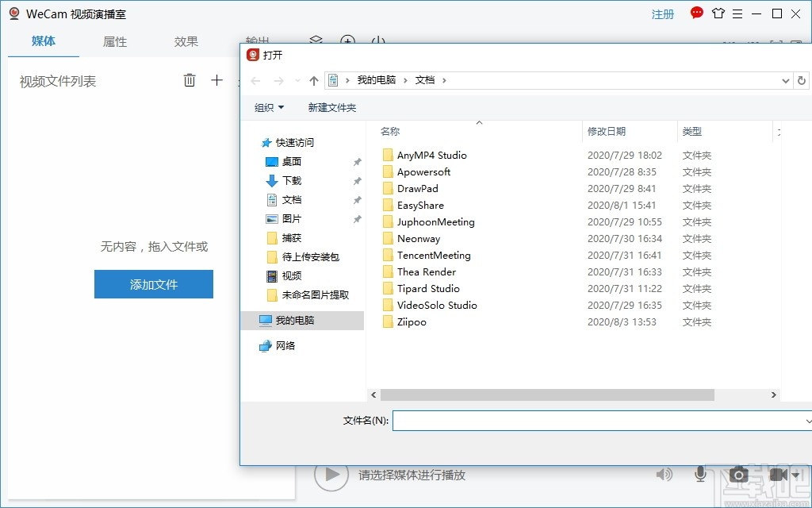Select 网络 in navigation pane
The image size is (812, 508).
(285, 346)
